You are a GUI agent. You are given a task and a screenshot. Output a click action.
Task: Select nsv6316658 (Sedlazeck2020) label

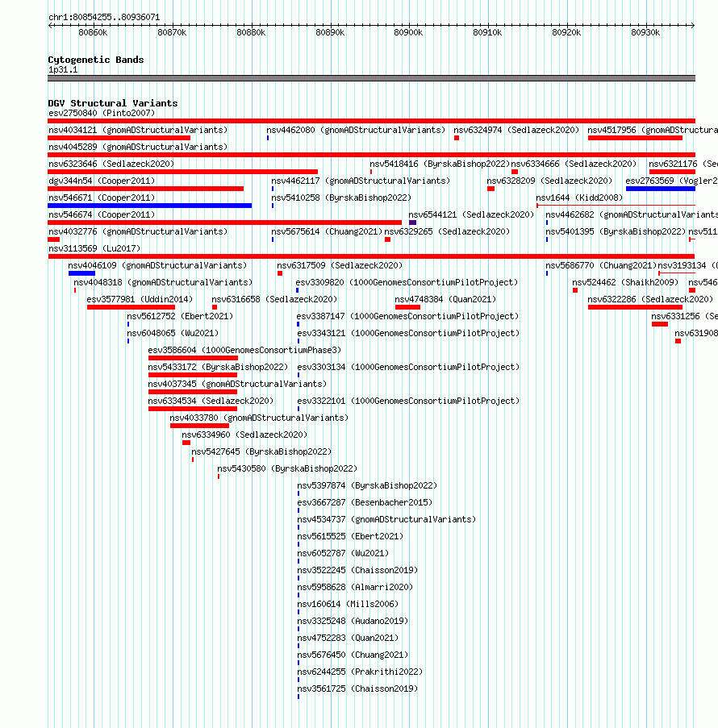[x=274, y=299]
